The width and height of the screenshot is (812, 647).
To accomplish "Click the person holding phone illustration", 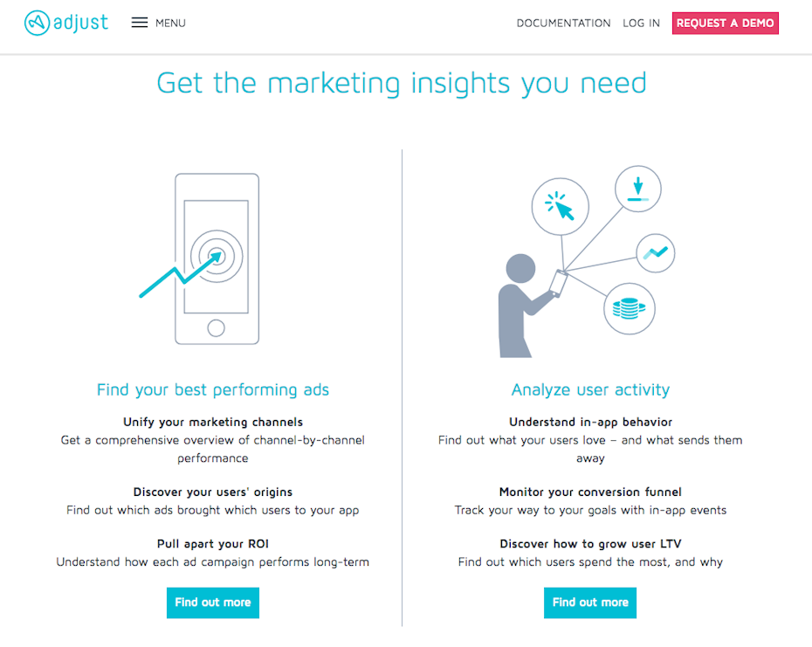I will [x=524, y=307].
